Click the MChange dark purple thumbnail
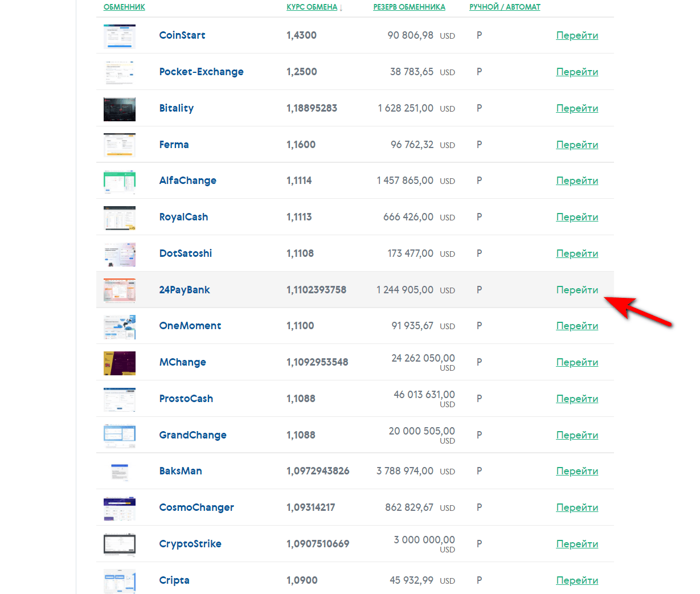700x594 pixels. tap(120, 363)
